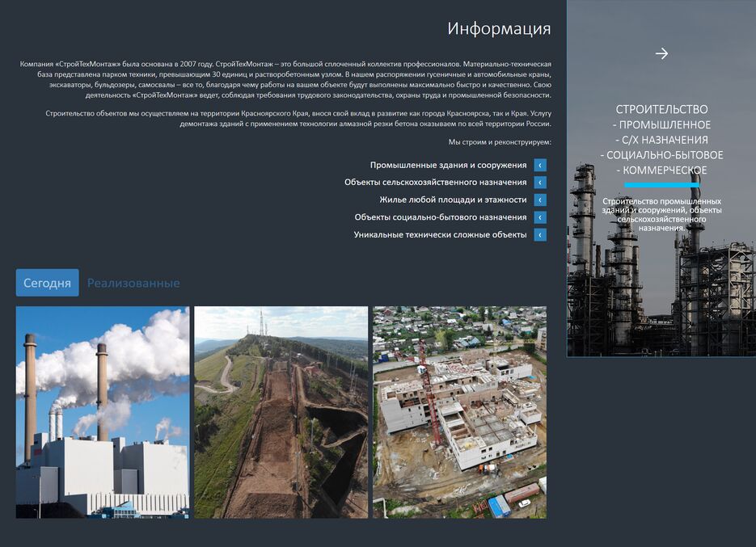
Task: Click the Объекты сельскохозяйственного назначения link
Action: 435,183
